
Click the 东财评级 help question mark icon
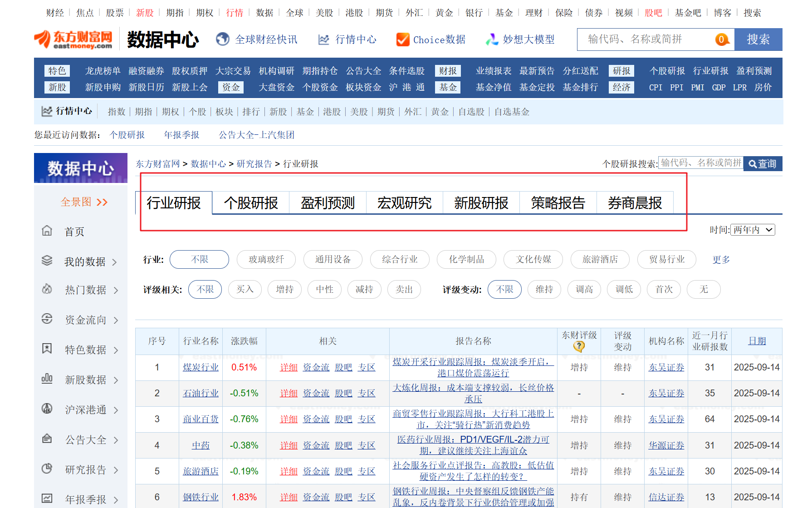579,347
